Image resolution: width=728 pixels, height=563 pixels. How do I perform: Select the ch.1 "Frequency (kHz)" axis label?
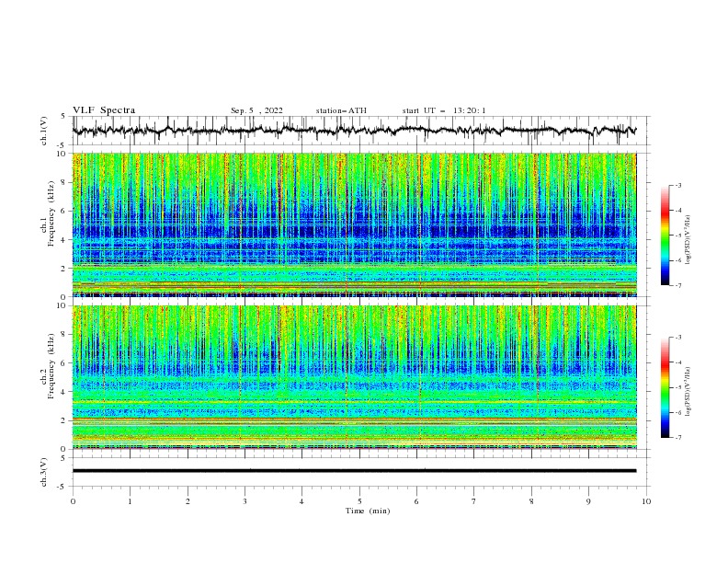click(51, 213)
